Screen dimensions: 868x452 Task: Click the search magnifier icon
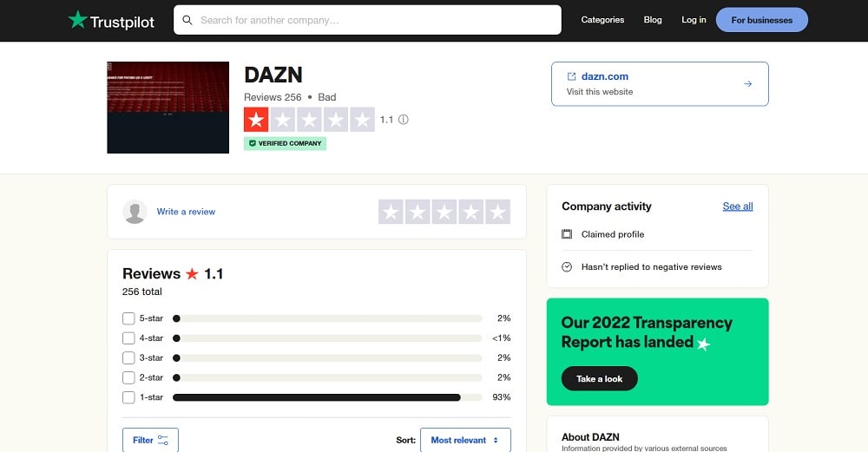[x=187, y=20]
